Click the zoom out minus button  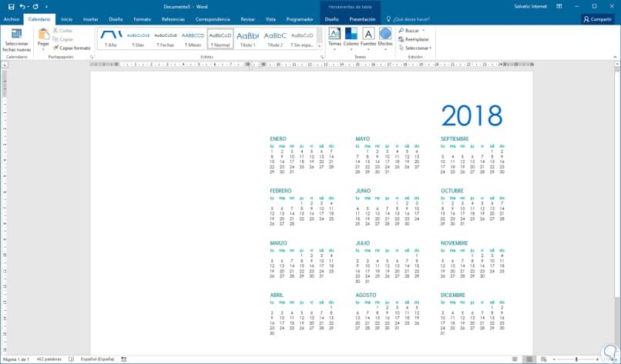click(x=554, y=359)
